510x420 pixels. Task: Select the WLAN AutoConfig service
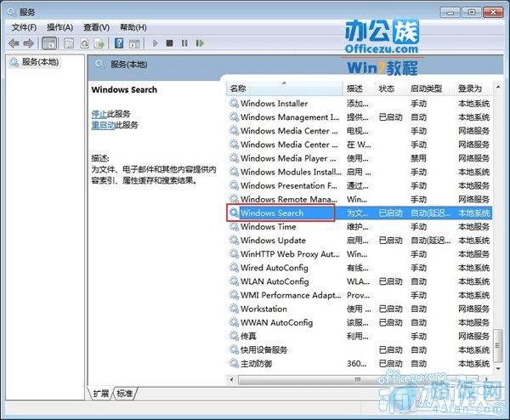tap(360, 281)
